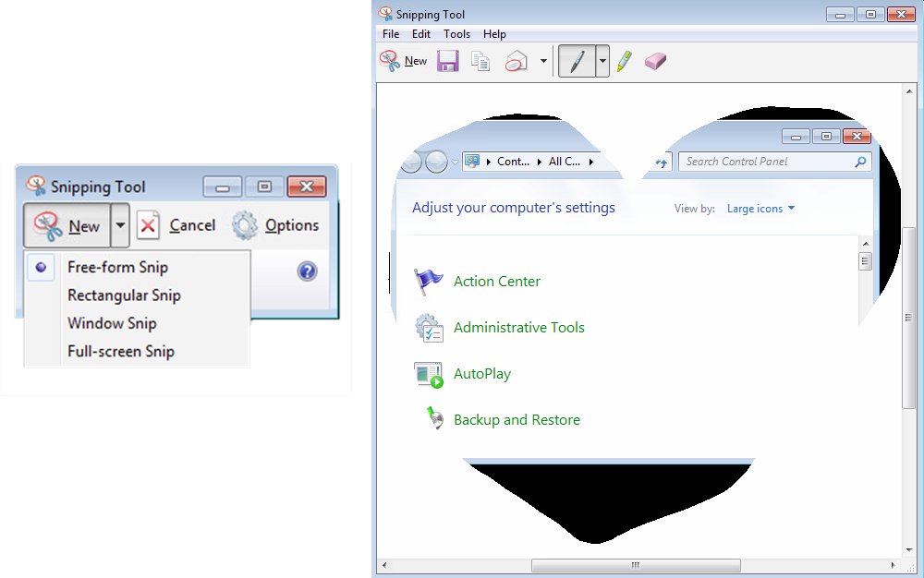This screenshot has width=924, height=578.
Task: Click the All C... breadcrumb in address bar
Action: [565, 162]
